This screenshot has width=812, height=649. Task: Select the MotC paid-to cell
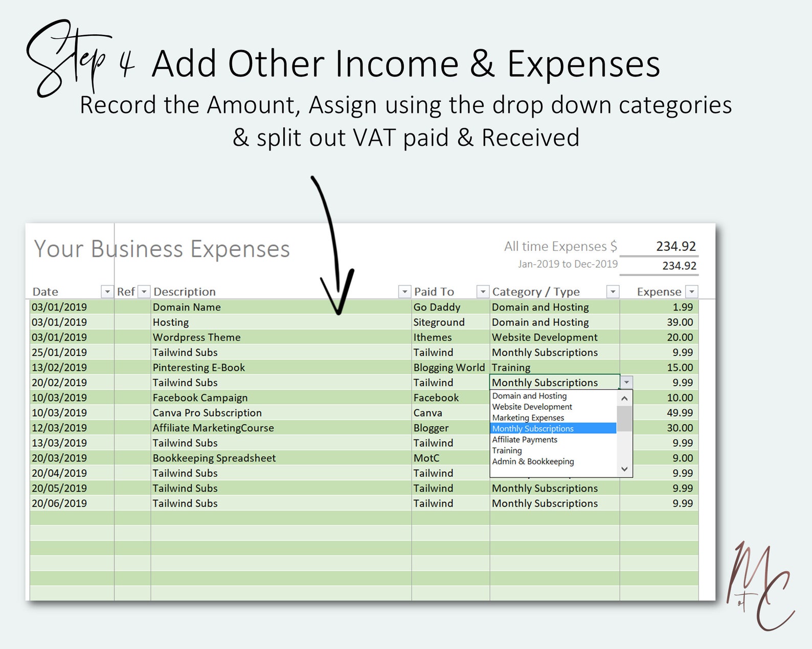(x=450, y=458)
